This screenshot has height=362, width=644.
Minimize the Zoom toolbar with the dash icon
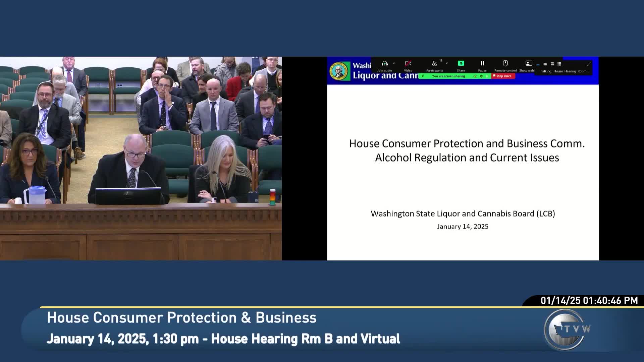coord(538,65)
